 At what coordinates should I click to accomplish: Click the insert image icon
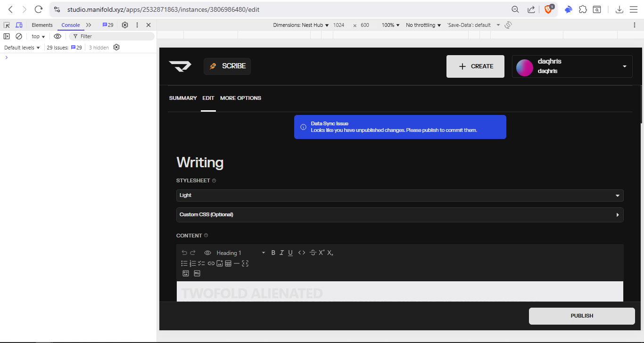pos(220,263)
